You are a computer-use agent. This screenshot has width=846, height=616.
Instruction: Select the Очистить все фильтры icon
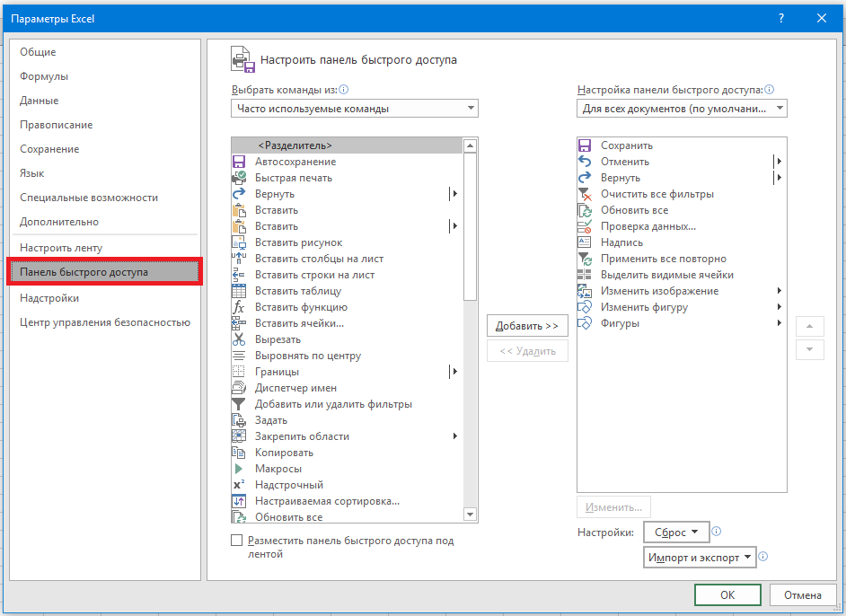click(585, 194)
